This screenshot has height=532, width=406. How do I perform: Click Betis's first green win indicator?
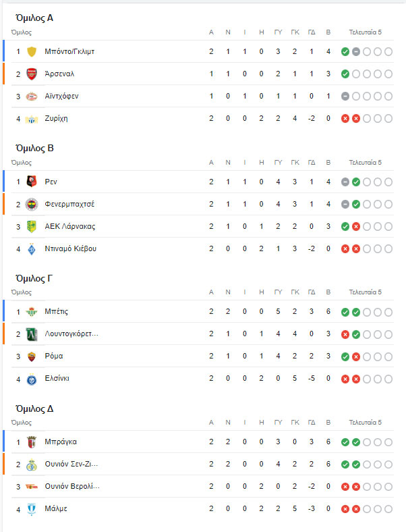pyautogui.click(x=345, y=312)
